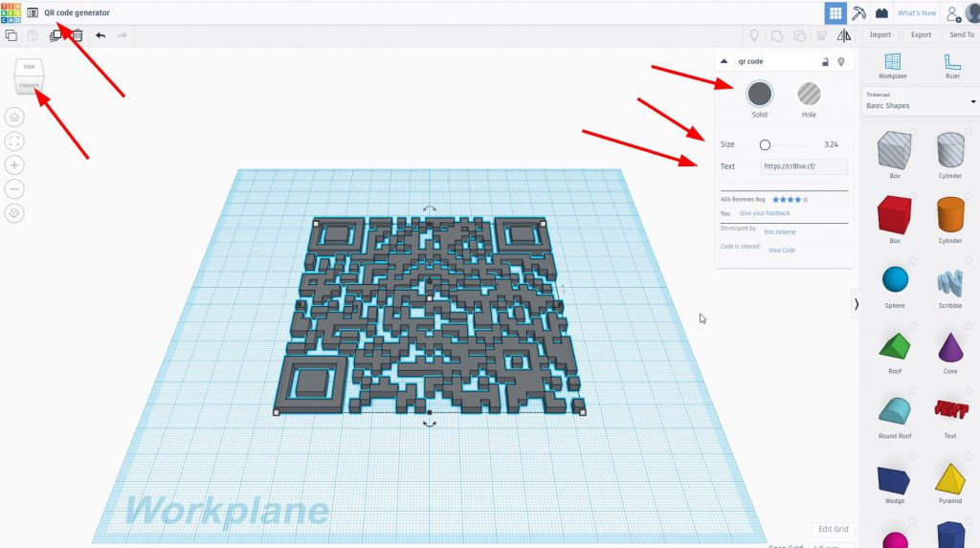The height and width of the screenshot is (548, 980).
Task: Click the Mirror tool in toolbar
Action: (x=843, y=35)
